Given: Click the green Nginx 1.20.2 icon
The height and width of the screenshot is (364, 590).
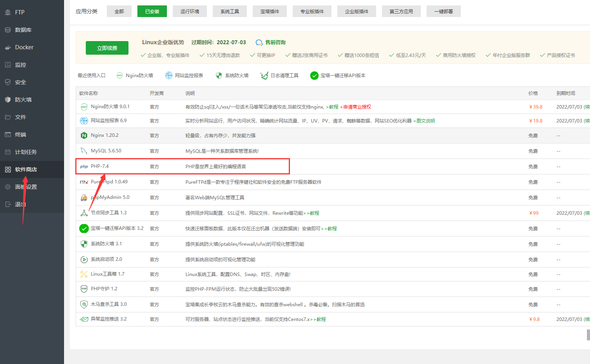Looking at the screenshot, I should pyautogui.click(x=84, y=135).
